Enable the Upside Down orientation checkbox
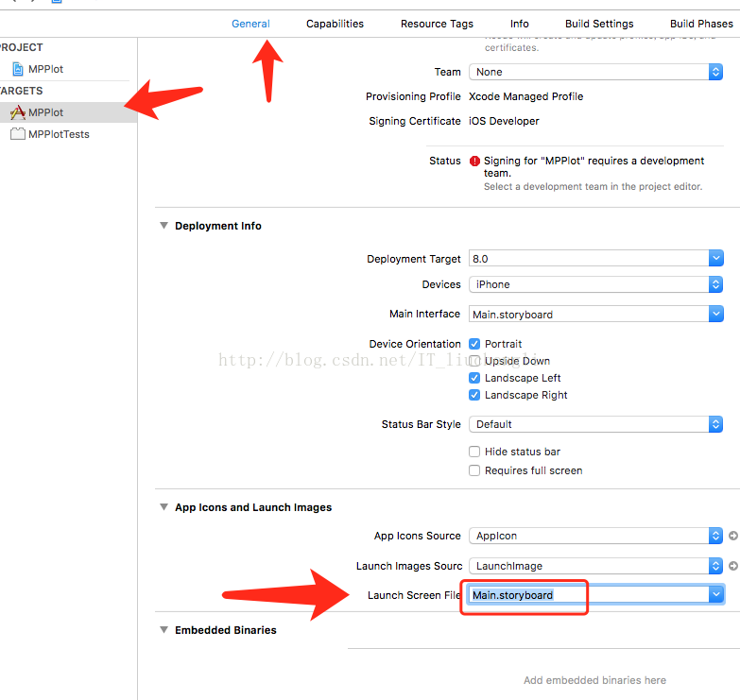740x700 pixels. [x=474, y=361]
